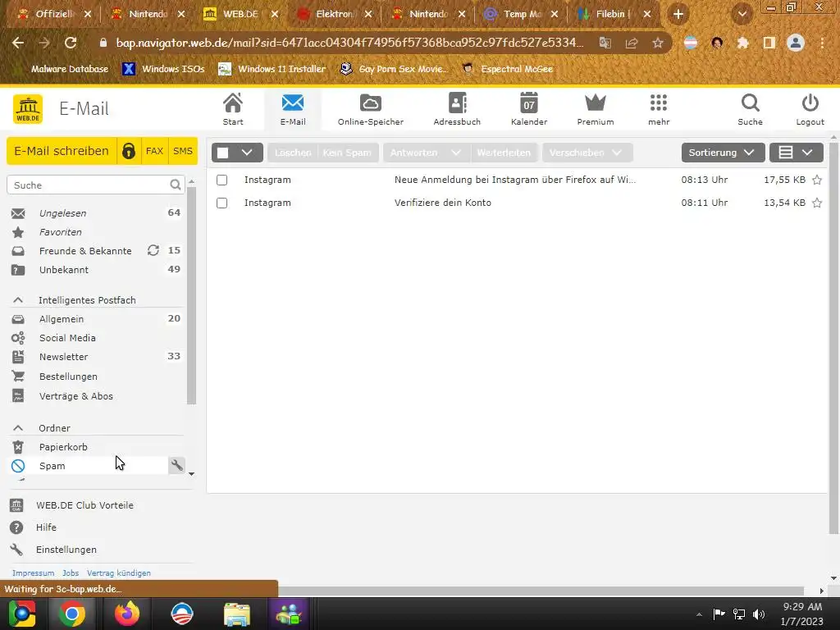
Task: Open the Sortierung dropdown
Action: [x=723, y=153]
